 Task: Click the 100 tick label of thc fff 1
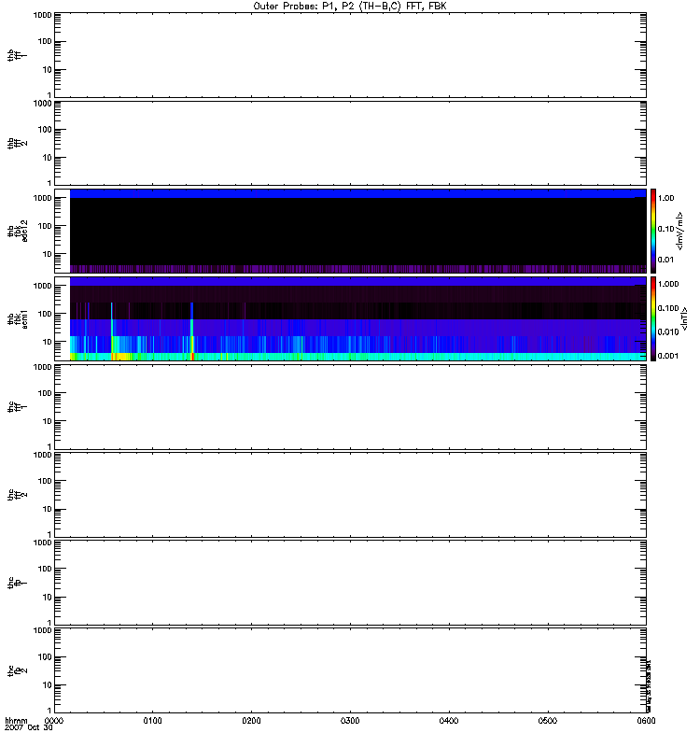point(45,393)
